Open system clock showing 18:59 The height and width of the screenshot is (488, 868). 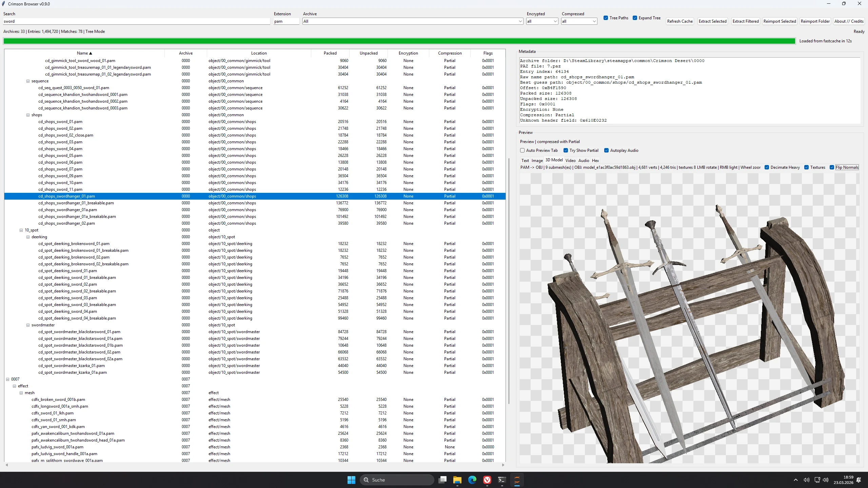[844, 480]
